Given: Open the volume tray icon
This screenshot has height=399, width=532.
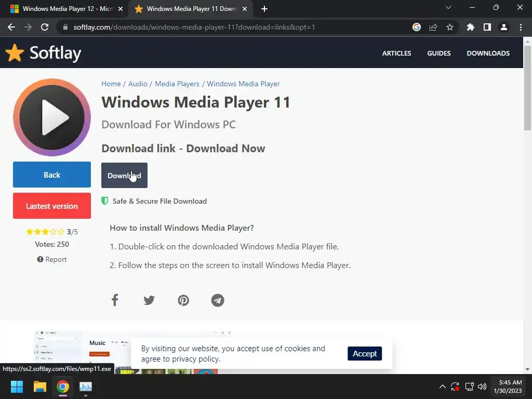Looking at the screenshot, I should point(482,387).
